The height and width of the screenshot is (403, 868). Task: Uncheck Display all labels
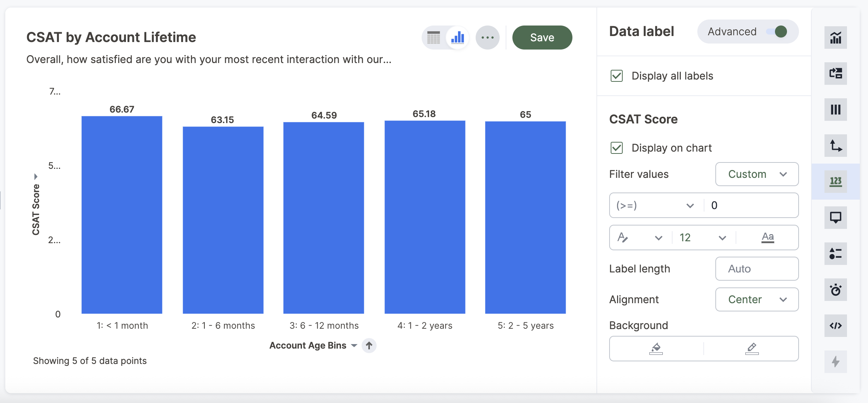tap(617, 76)
